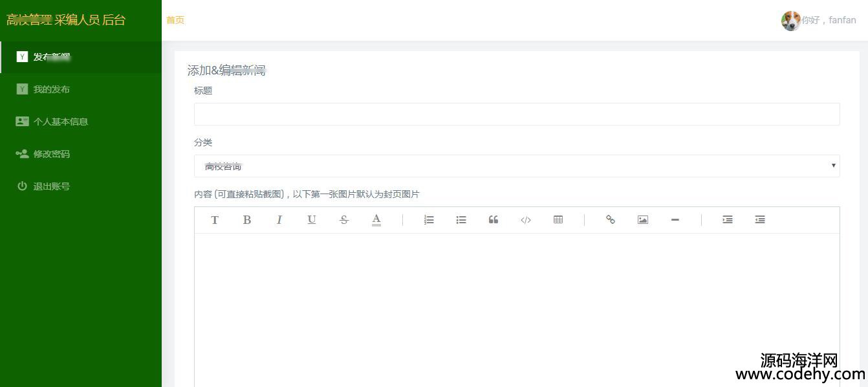Toggle underline formatting
The height and width of the screenshot is (387, 868).
tap(312, 220)
